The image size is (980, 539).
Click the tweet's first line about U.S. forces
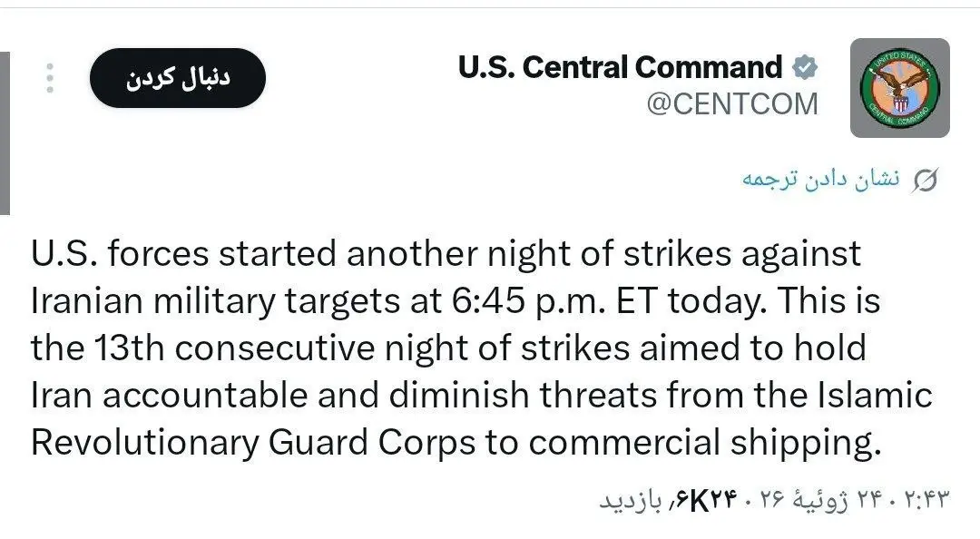pos(446,254)
